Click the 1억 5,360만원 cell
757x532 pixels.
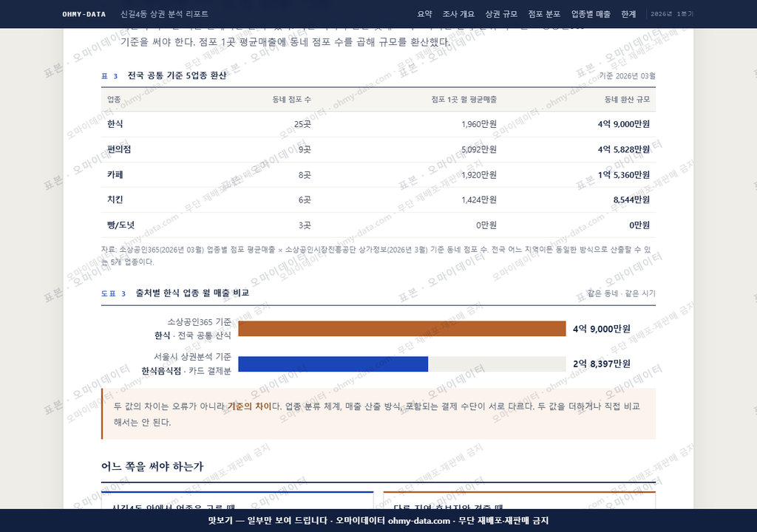[624, 174]
